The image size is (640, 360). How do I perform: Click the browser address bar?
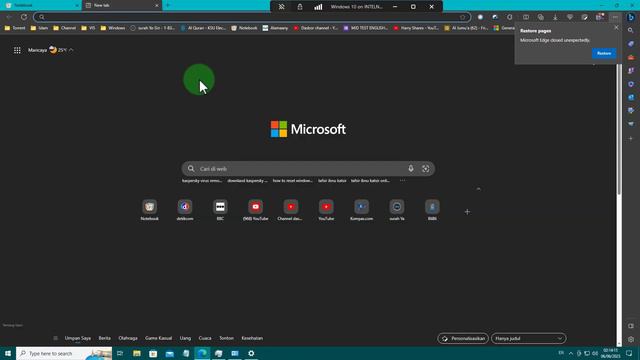coord(251,17)
